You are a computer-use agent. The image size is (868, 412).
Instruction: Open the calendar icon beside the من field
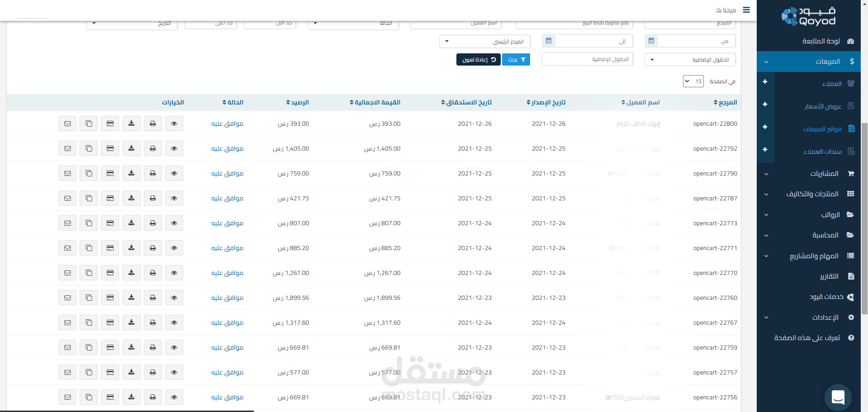pos(651,41)
